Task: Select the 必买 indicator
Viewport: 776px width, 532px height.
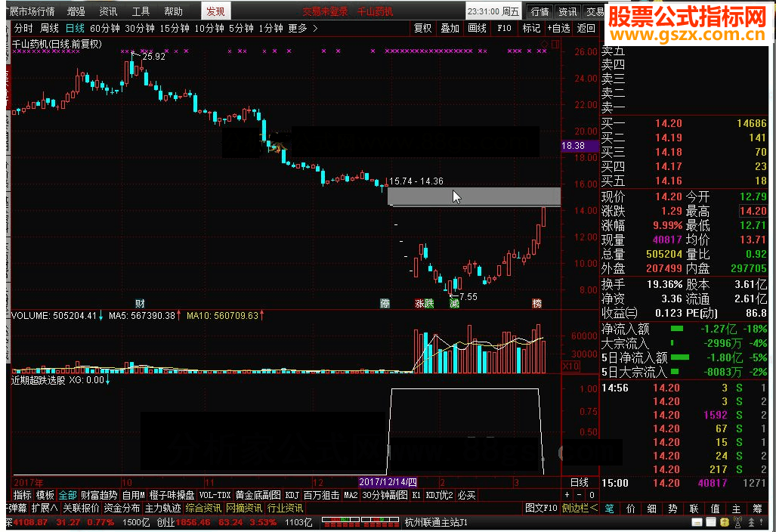Action: pyautogui.click(x=466, y=496)
